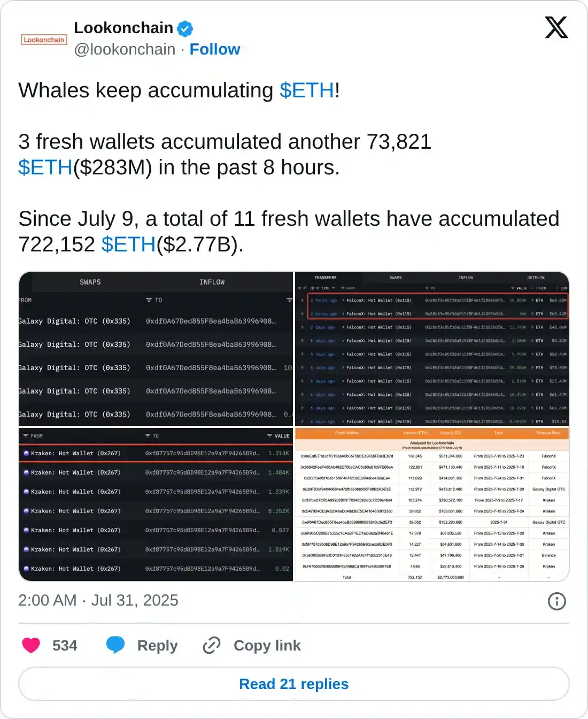
Task: Like the tweet with the heart icon
Action: click(x=31, y=645)
